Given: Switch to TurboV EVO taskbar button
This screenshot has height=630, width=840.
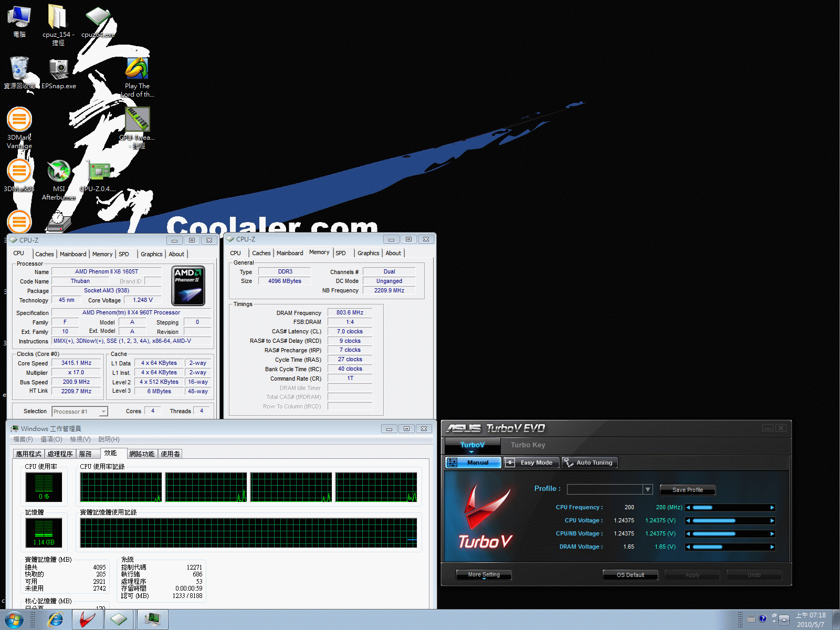Looking at the screenshot, I should 87,620.
